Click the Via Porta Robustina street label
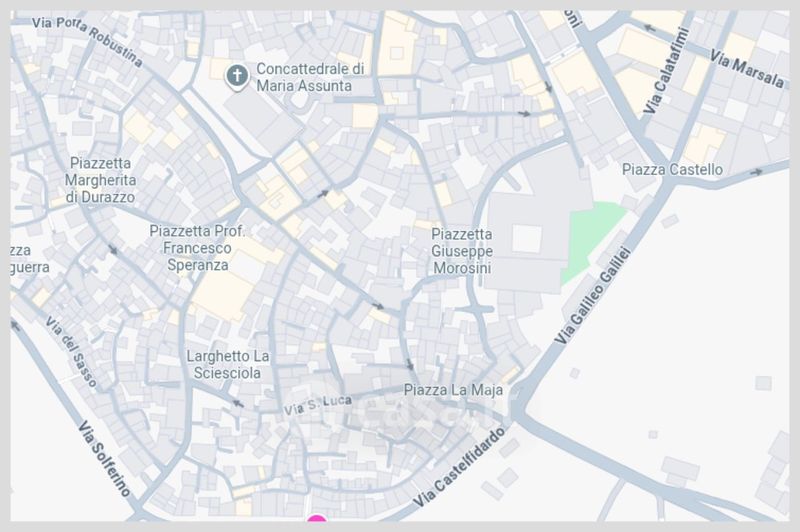This screenshot has height=532, width=800. (87, 42)
